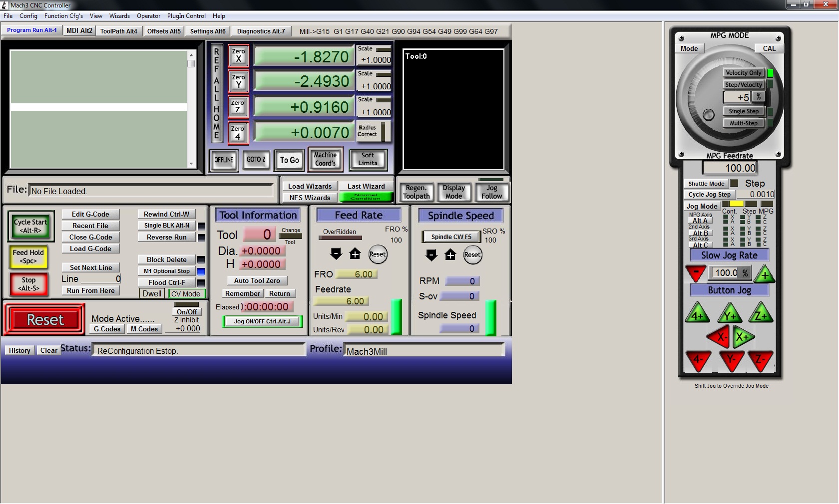Image resolution: width=839 pixels, height=504 pixels.
Task: Click the Spindle Speed green bar indicator
Action: tap(491, 318)
